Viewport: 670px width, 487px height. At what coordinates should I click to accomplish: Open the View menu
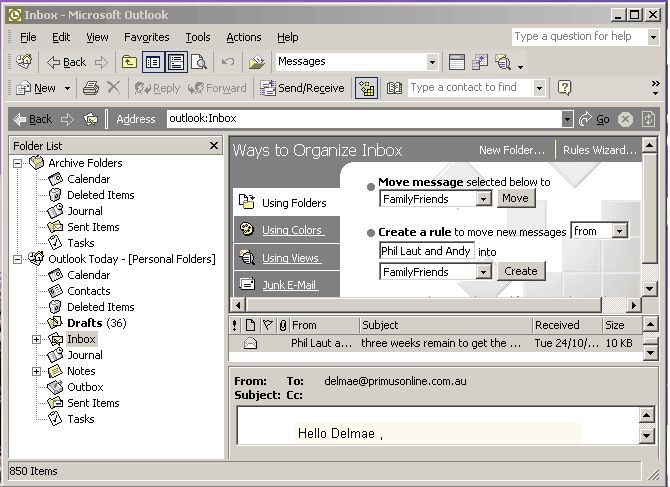click(x=97, y=37)
